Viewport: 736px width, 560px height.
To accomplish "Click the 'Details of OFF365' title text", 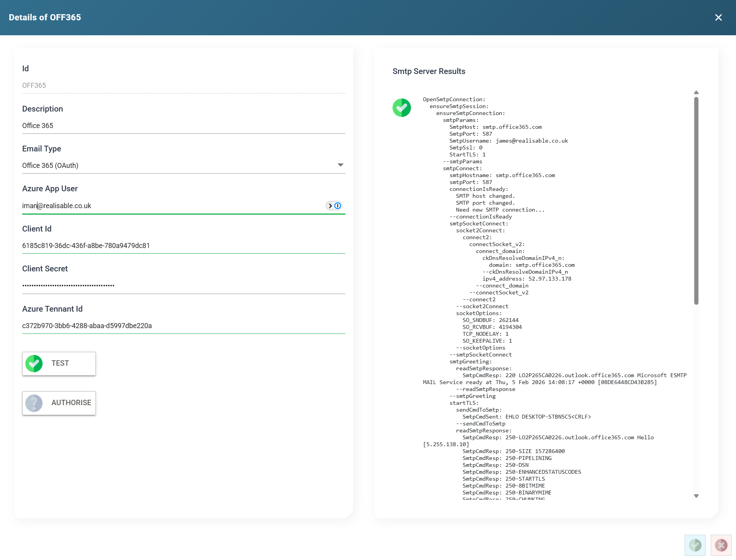I will [45, 18].
